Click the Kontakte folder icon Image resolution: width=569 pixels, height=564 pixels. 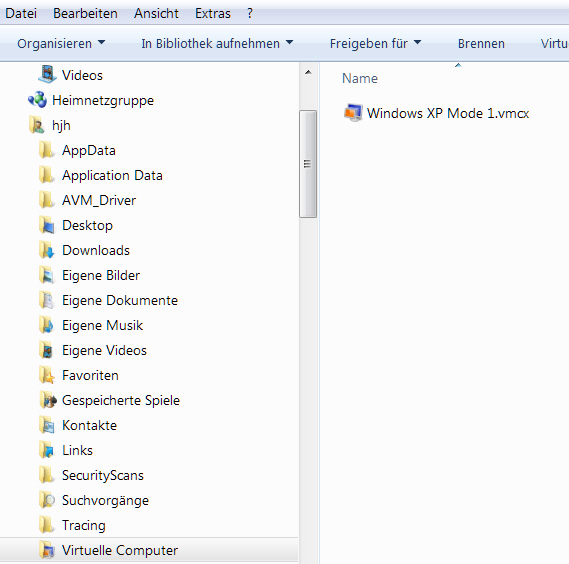click(46, 425)
